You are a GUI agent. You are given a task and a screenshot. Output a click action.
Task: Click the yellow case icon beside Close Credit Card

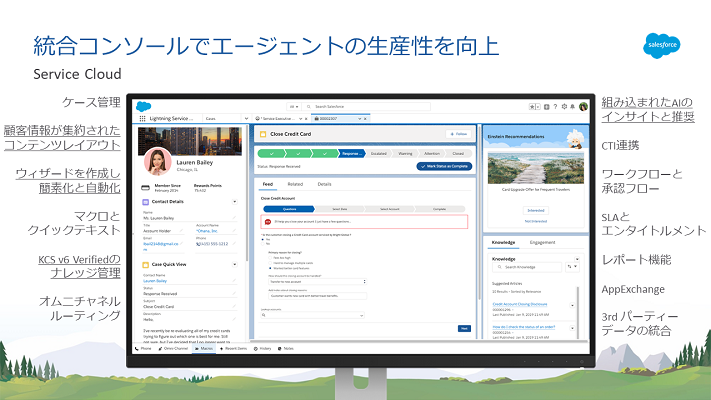click(x=263, y=134)
